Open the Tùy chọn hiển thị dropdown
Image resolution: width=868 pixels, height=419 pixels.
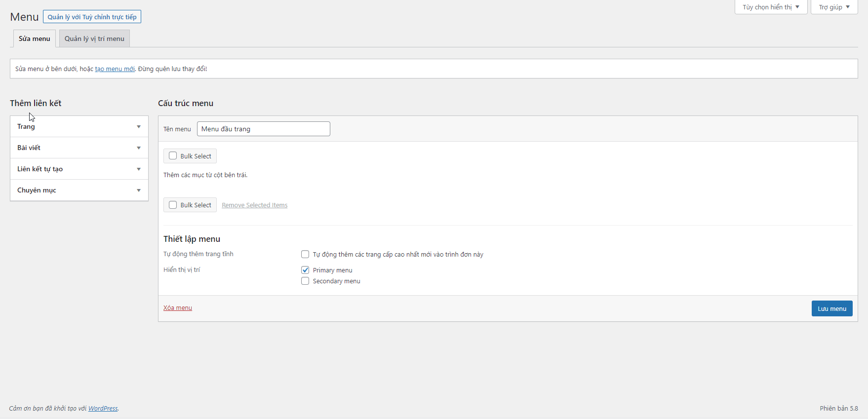(771, 7)
